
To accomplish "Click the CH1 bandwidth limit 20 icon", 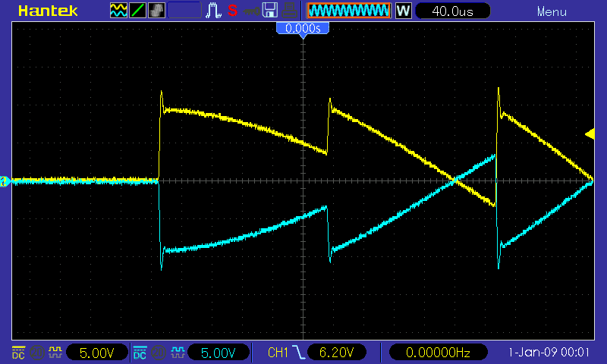I will (x=36, y=353).
